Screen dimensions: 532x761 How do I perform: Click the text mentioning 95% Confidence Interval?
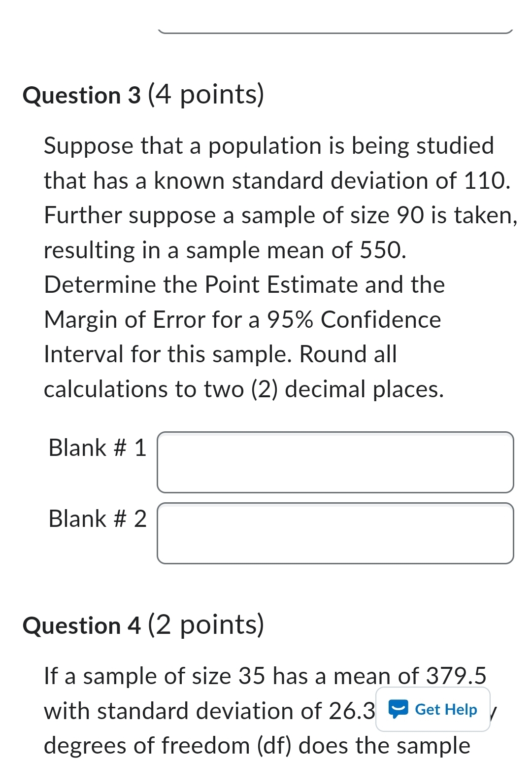point(241,319)
